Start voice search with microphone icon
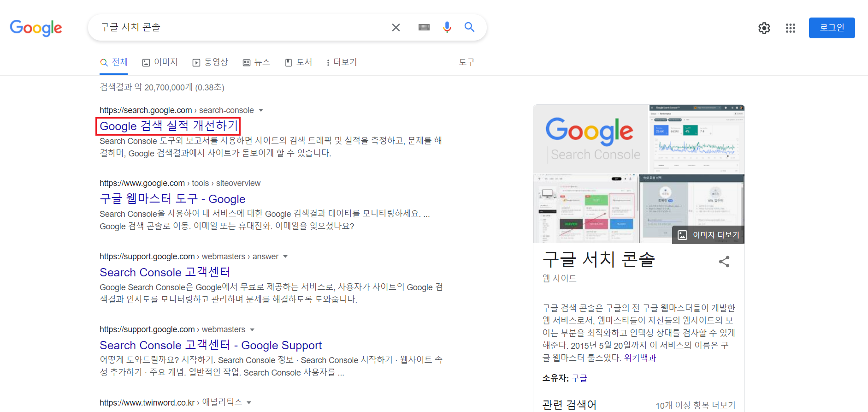 [x=447, y=28]
